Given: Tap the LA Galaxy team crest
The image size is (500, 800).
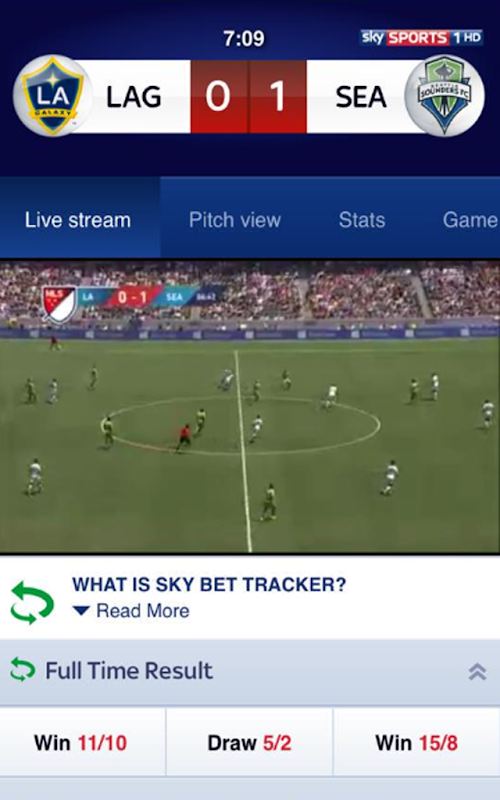Looking at the screenshot, I should coord(53,96).
